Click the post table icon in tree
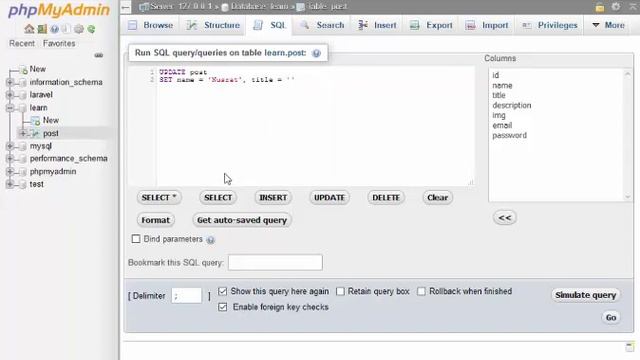The width and height of the screenshot is (640, 360). click(36, 133)
